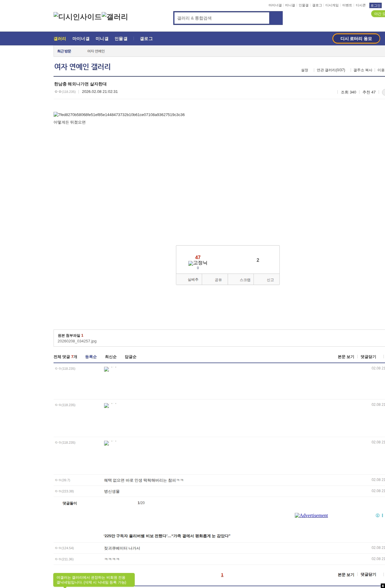Click the 로그인 button at top right
The width and height of the screenshot is (385, 588).
click(x=375, y=5)
